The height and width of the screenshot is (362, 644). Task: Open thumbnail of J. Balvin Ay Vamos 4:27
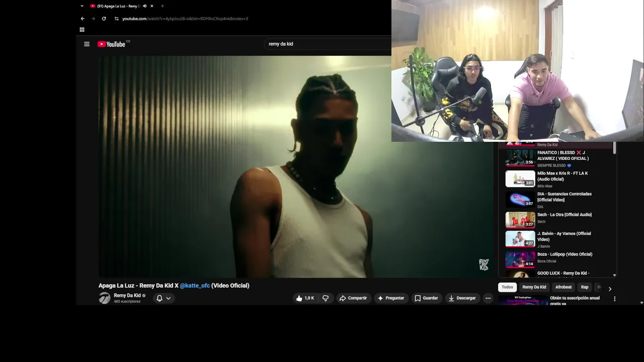pos(520,239)
